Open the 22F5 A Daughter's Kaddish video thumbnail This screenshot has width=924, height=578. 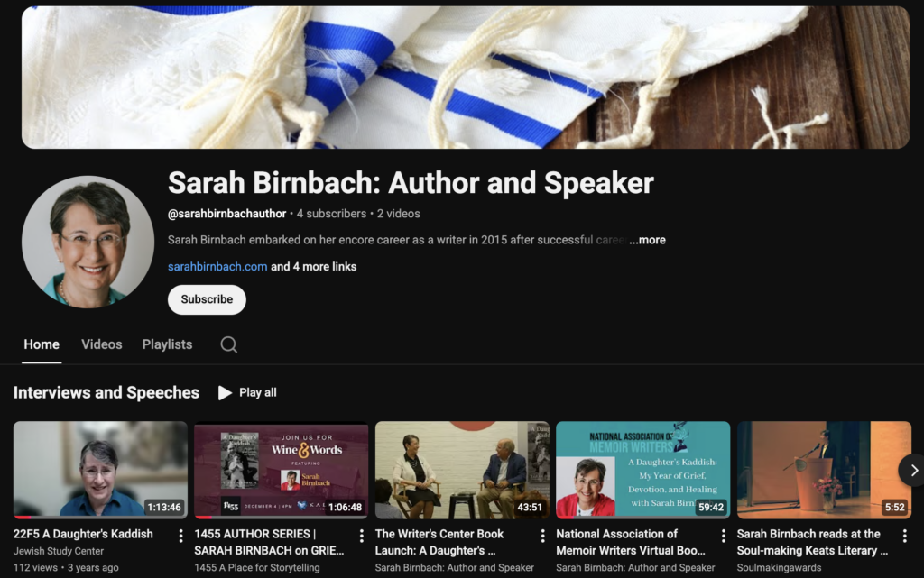click(100, 470)
